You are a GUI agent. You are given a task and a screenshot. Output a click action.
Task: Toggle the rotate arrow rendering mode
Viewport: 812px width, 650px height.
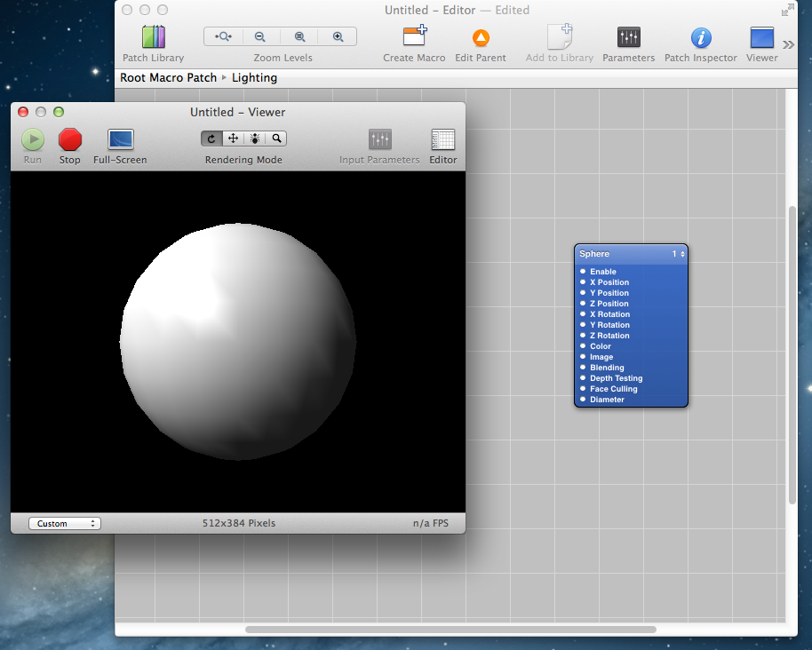pyautogui.click(x=211, y=139)
